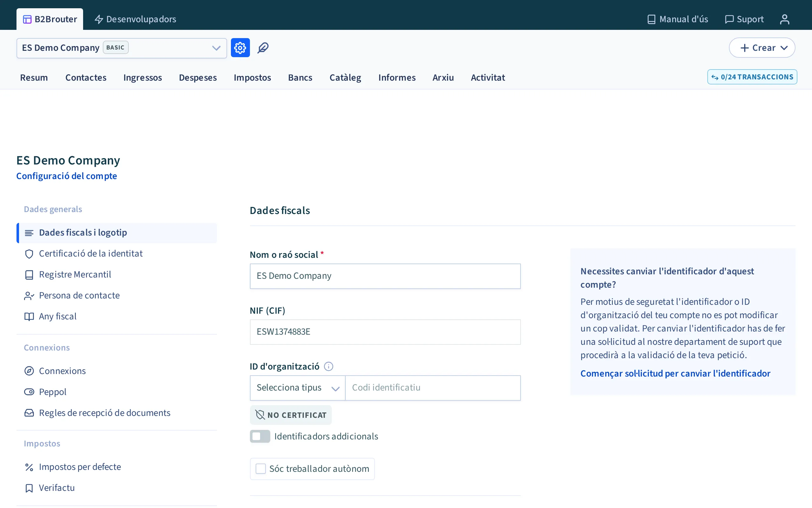The image size is (812, 508).
Task: Open the ES Demo Company account dropdown
Action: [x=121, y=48]
